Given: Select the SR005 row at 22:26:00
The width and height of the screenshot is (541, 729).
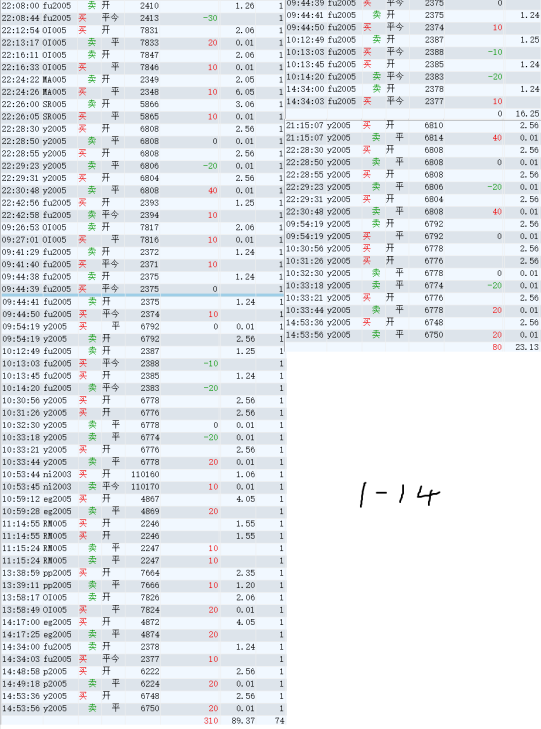Looking at the screenshot, I should click(142, 104).
